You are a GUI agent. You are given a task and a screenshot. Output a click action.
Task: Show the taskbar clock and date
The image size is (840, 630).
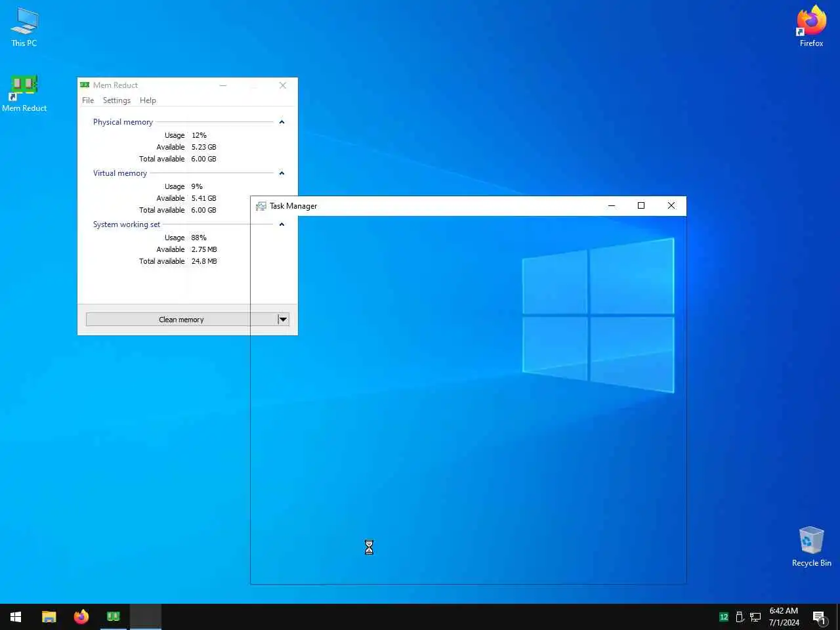coord(784,617)
